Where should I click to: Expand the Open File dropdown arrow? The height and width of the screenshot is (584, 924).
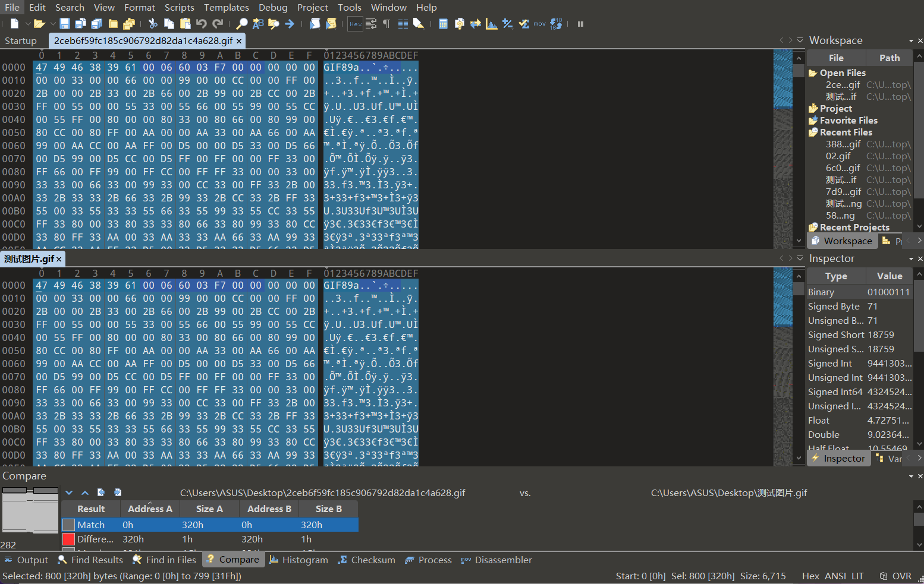[52, 24]
